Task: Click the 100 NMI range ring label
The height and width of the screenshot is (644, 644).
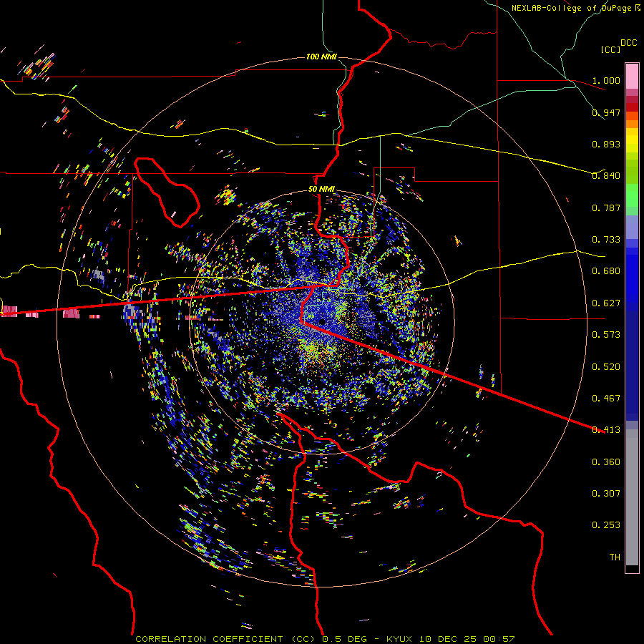Action: pyautogui.click(x=321, y=57)
